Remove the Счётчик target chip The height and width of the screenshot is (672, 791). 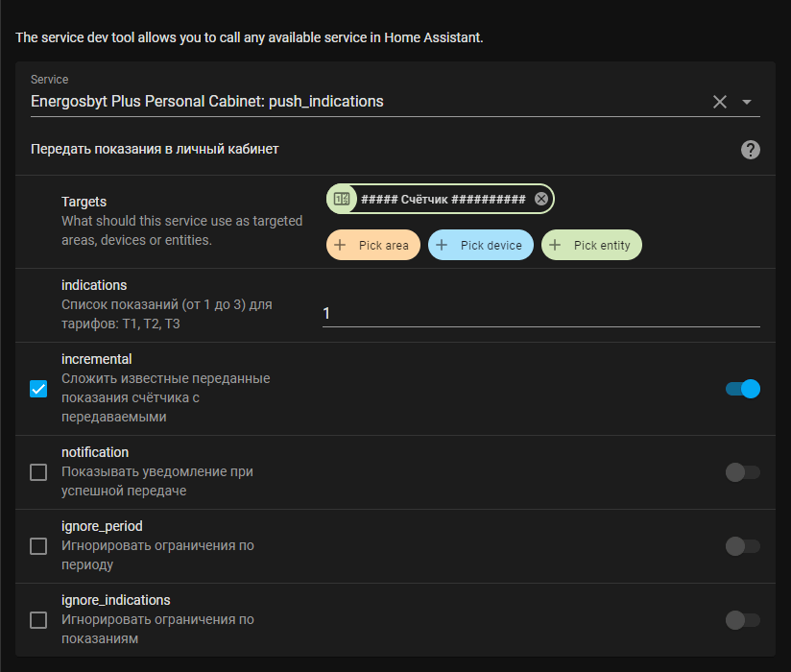pyautogui.click(x=541, y=199)
